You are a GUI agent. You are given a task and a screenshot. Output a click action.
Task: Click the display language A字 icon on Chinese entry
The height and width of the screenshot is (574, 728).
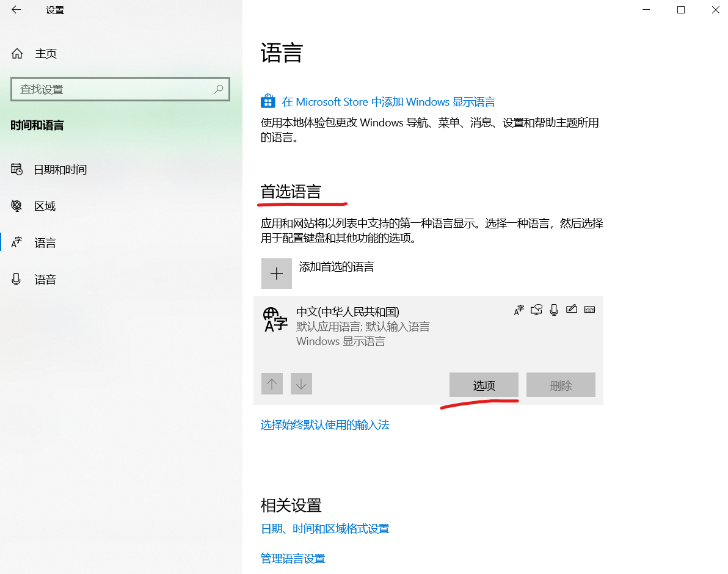pyautogui.click(x=519, y=310)
